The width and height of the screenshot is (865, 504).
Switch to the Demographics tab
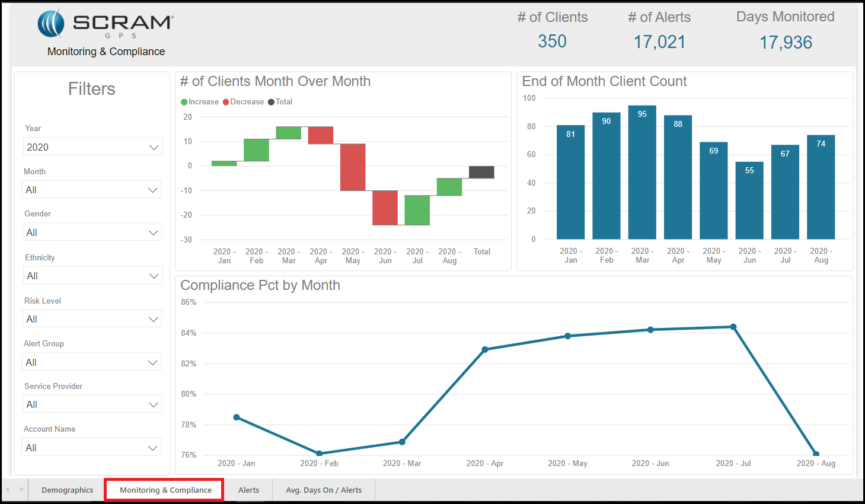pos(67,490)
